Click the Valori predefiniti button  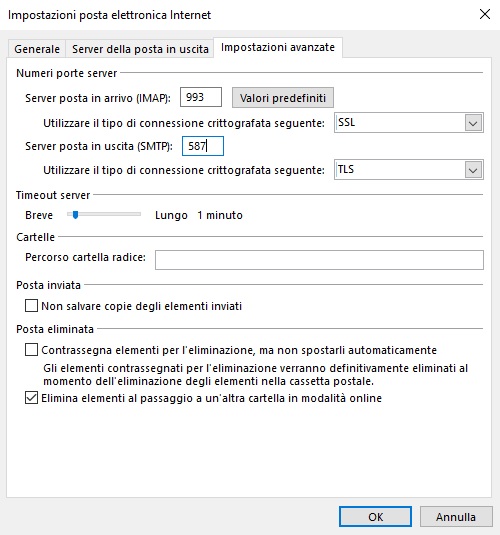tap(283, 98)
